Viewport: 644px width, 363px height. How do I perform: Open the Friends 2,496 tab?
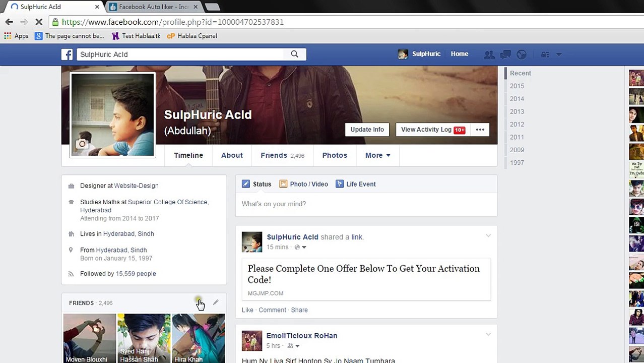pyautogui.click(x=282, y=155)
